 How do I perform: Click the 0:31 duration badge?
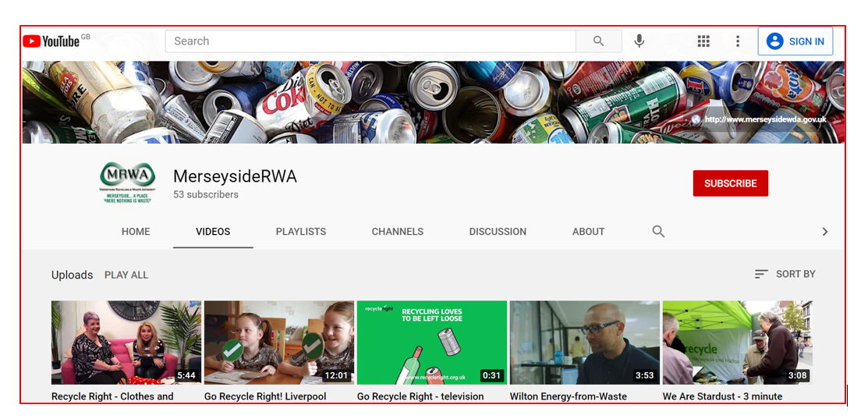(491, 375)
